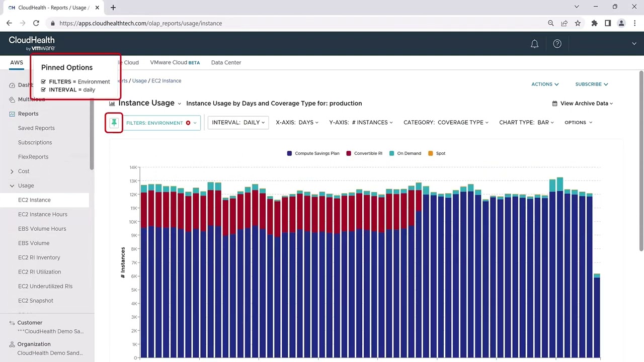Open the browser extensions puzzle icon
This screenshot has width=644, height=362.
coord(595,23)
